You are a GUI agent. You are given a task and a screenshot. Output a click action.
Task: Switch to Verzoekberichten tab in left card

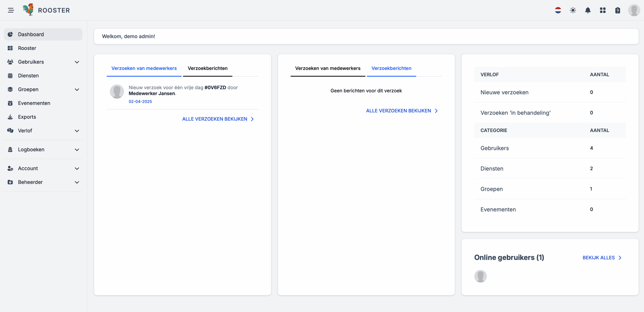(x=208, y=68)
